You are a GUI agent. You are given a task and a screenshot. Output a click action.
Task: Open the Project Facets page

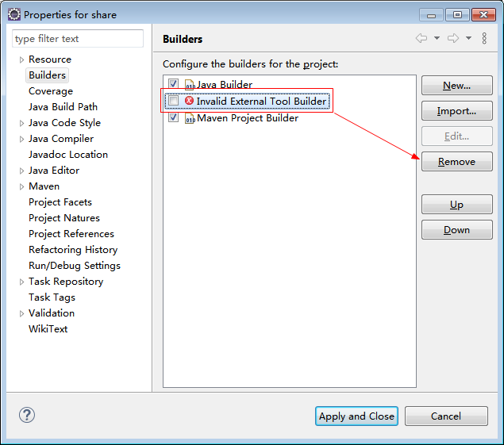click(60, 202)
